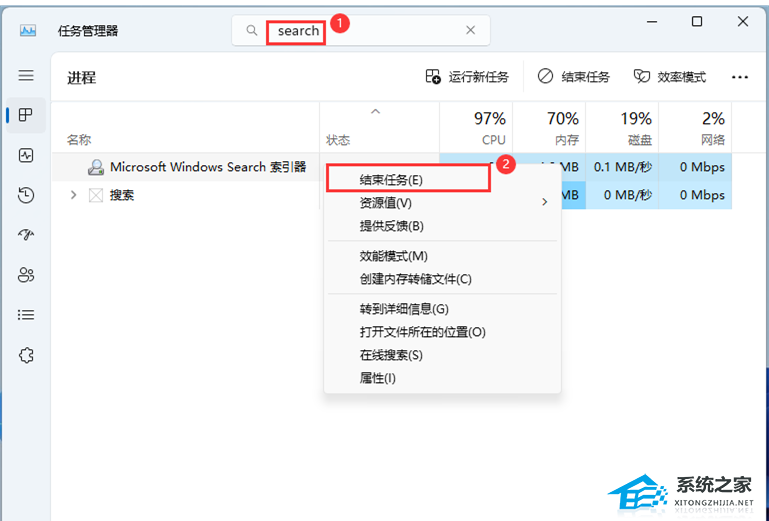
Task: Click the 运行新任务 button
Action: (x=467, y=77)
